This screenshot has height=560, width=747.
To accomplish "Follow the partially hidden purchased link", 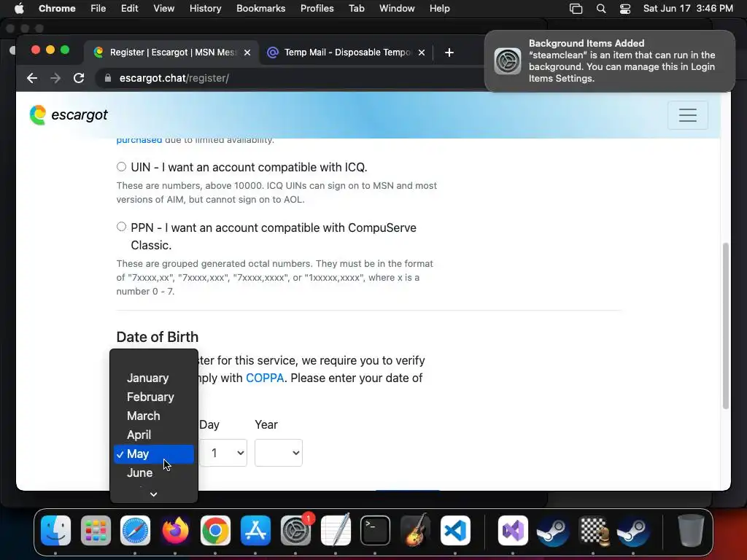I will pos(139,141).
